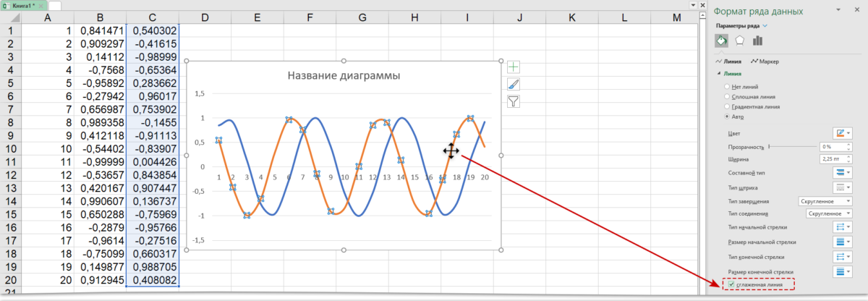This screenshot has width=868, height=301.
Task: Select the Нет линий radio option
Action: [727, 87]
